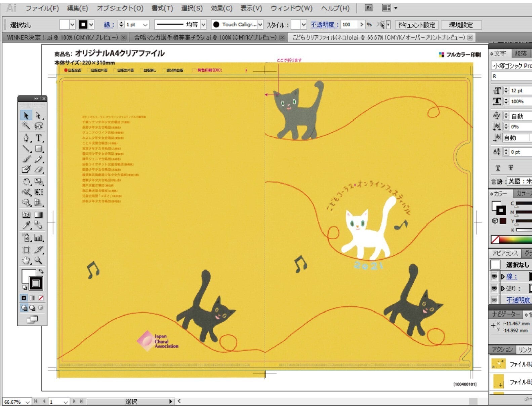Hide the 不透明度 appearance attribute
The height and width of the screenshot is (408, 532).
tap(494, 299)
